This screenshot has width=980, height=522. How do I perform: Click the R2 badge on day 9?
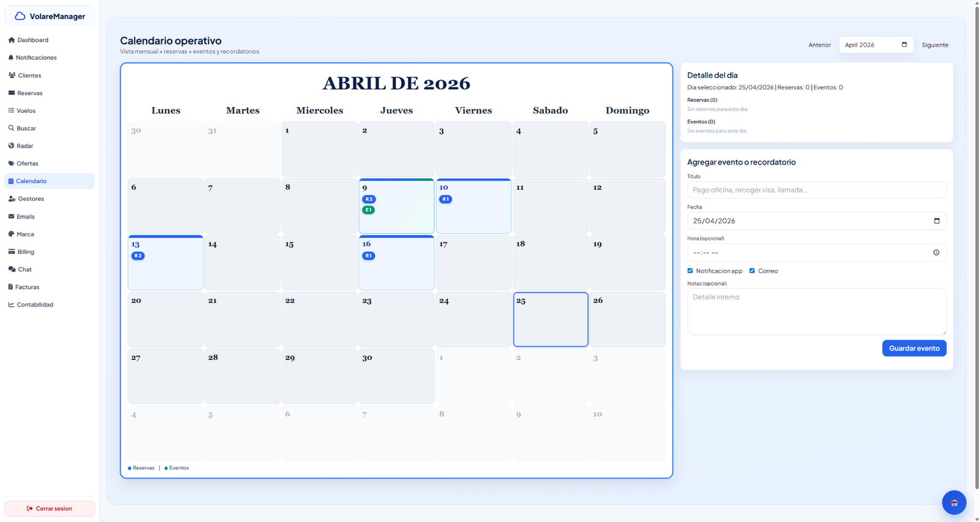pyautogui.click(x=369, y=199)
